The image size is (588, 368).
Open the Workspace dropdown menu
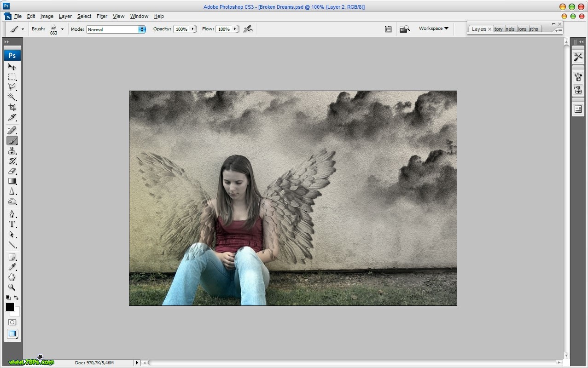tap(433, 29)
